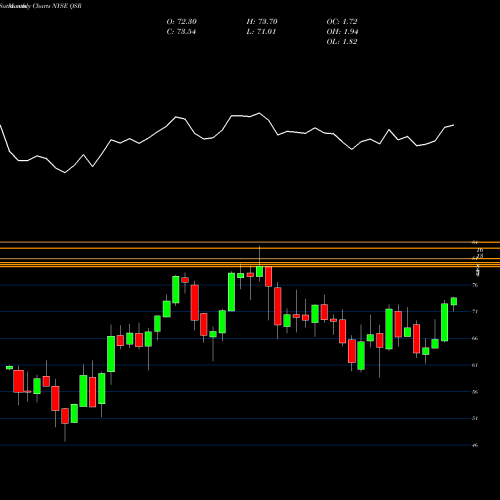Click the OH: 1.94 value
500x500 pixels.
click(342, 32)
